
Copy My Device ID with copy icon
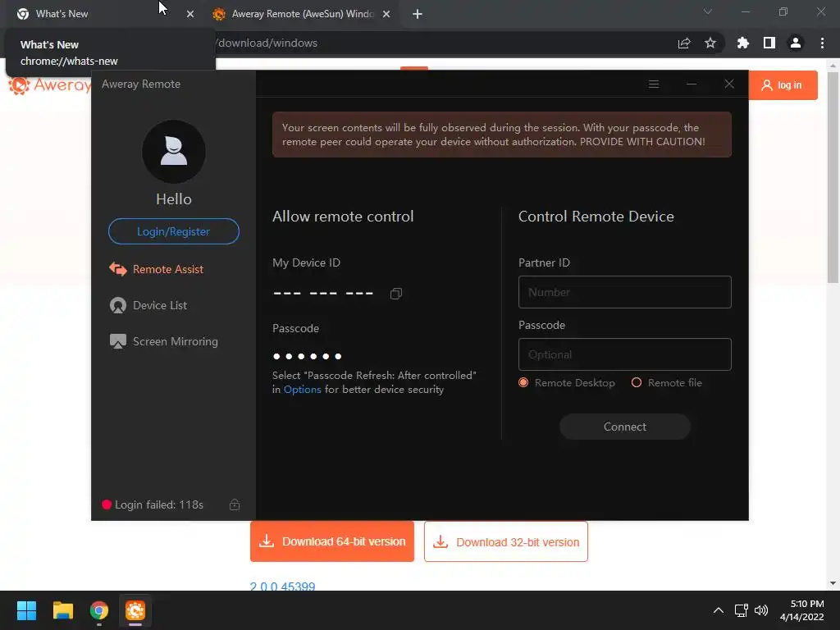coord(396,294)
